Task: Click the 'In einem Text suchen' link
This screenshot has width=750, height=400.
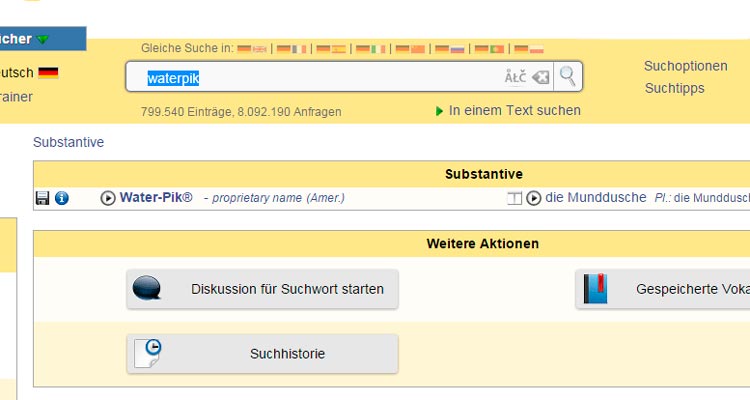Action: coord(515,111)
